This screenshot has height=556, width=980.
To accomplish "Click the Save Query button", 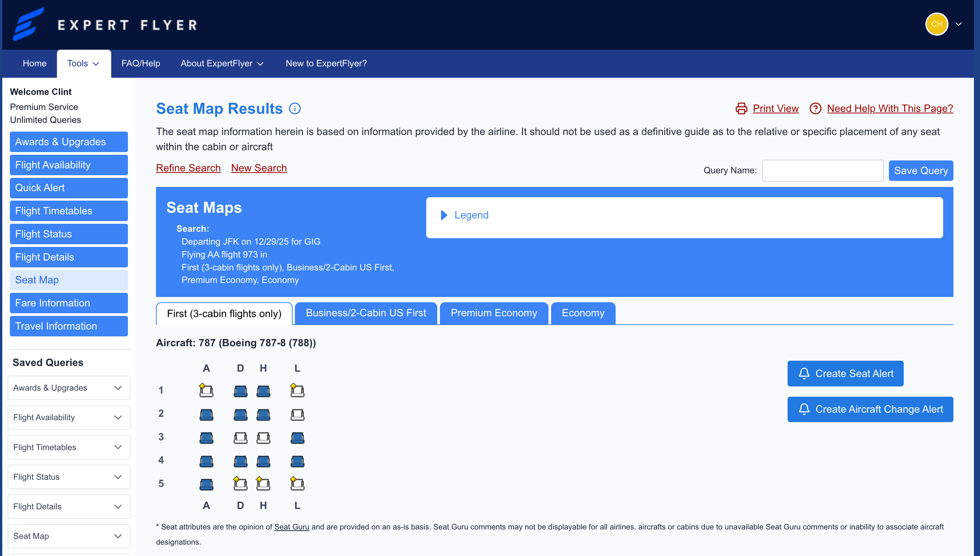I will (920, 170).
